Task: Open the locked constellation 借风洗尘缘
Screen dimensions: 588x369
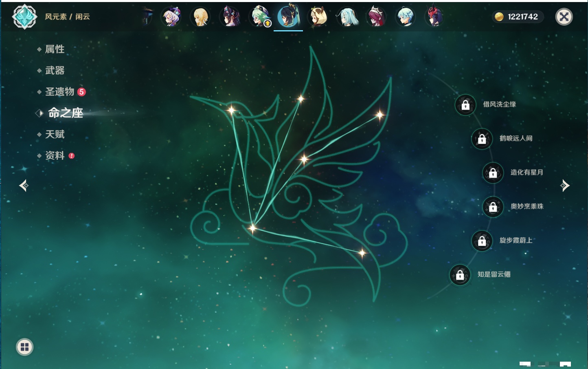Action: 465,105
